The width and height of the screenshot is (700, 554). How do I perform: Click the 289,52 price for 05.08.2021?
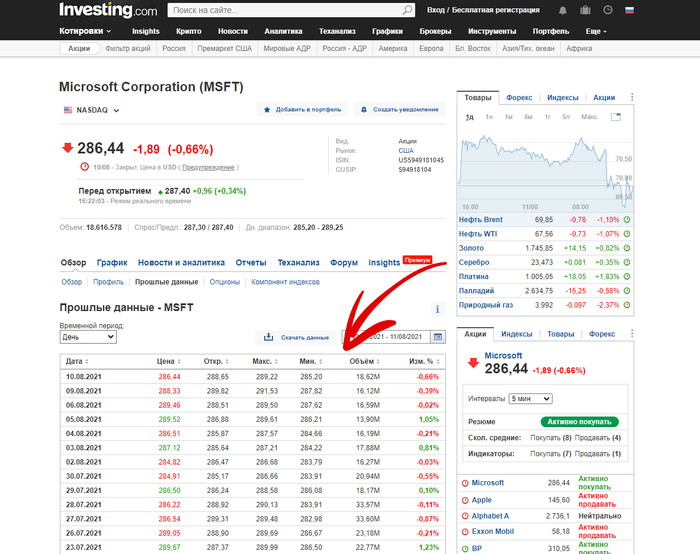169,420
